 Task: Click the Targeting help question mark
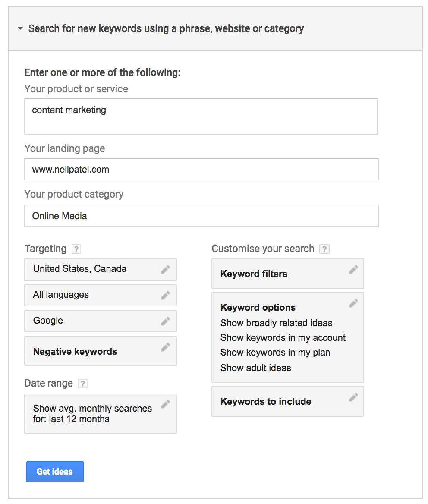(76, 249)
